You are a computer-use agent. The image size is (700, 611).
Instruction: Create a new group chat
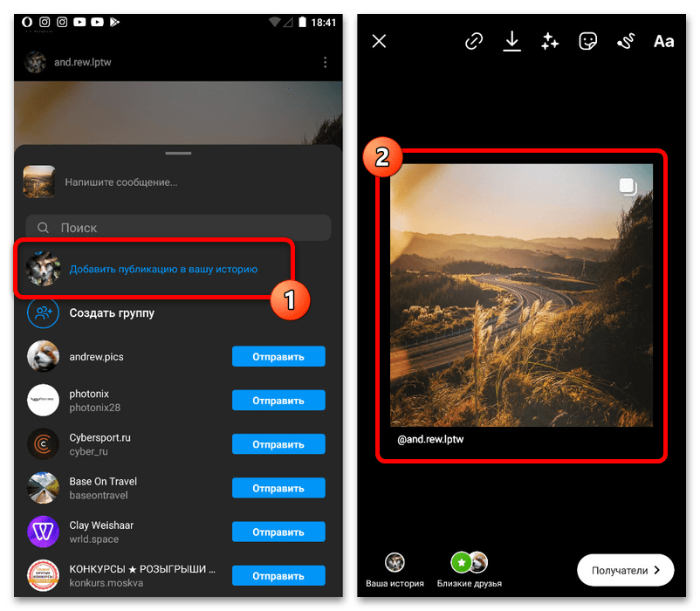[112, 312]
